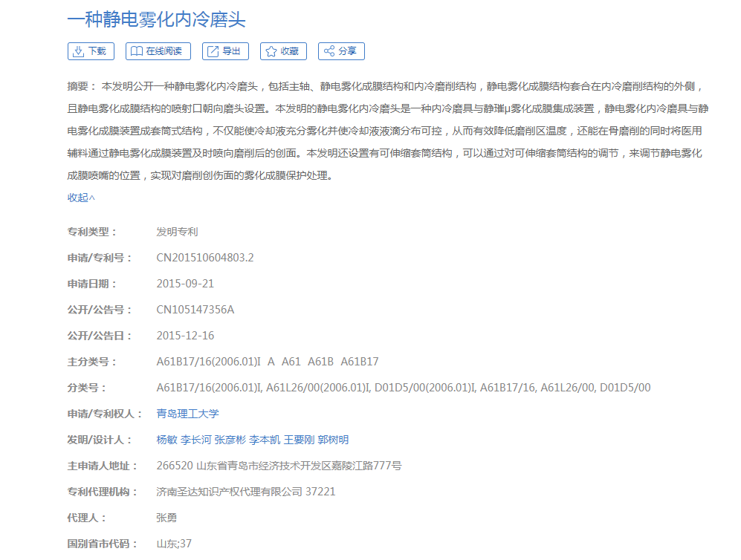Viewport: 741px width, 560px height.
Task: Click main classification code A61B17/16(2006.01)I
Action: [208, 362]
